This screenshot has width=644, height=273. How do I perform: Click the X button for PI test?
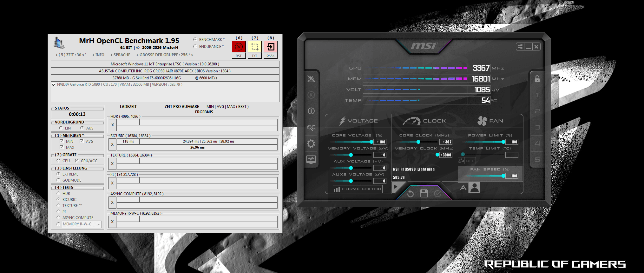pos(113,183)
